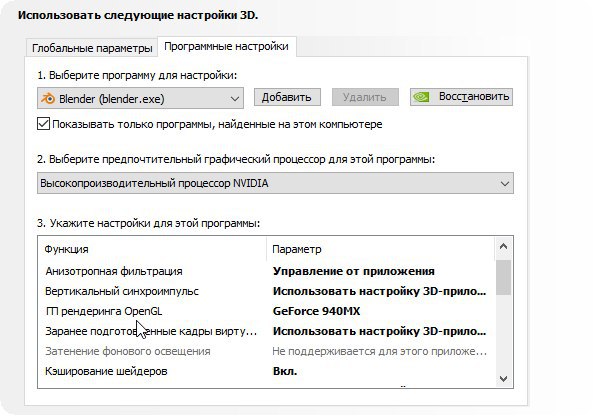Click the scrollbar down arrow in settings list
Screen dimensions: 594x416
503,378
